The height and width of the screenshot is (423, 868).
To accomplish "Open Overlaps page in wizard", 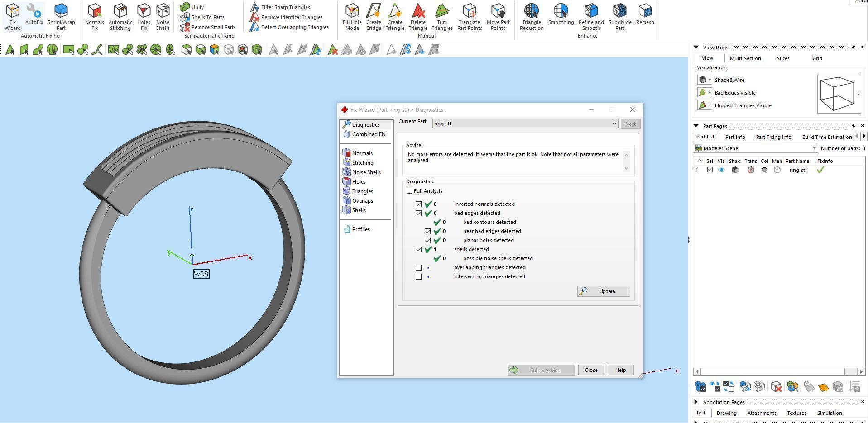I will [x=358, y=201].
